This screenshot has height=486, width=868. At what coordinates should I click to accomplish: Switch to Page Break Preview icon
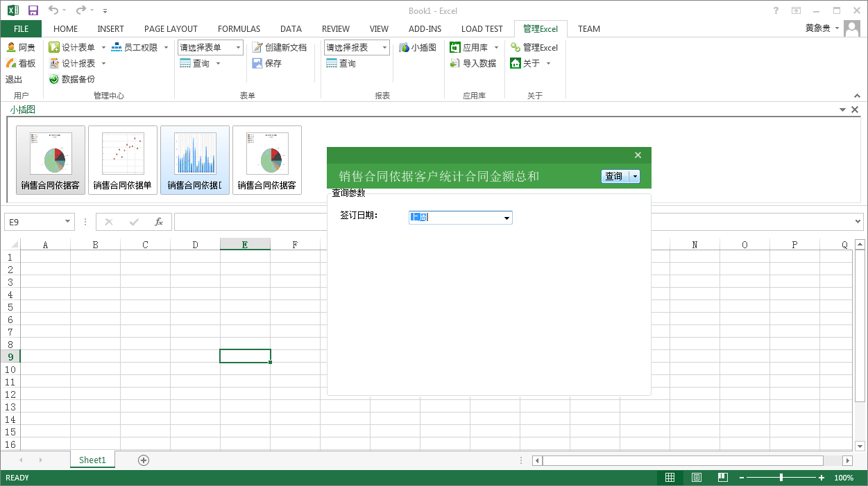pyautogui.click(x=722, y=478)
